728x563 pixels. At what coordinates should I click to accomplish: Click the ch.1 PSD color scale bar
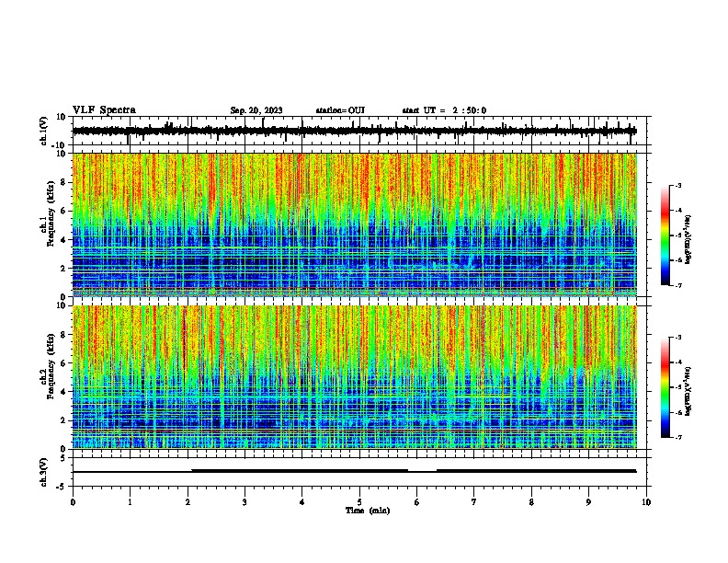pyautogui.click(x=665, y=236)
